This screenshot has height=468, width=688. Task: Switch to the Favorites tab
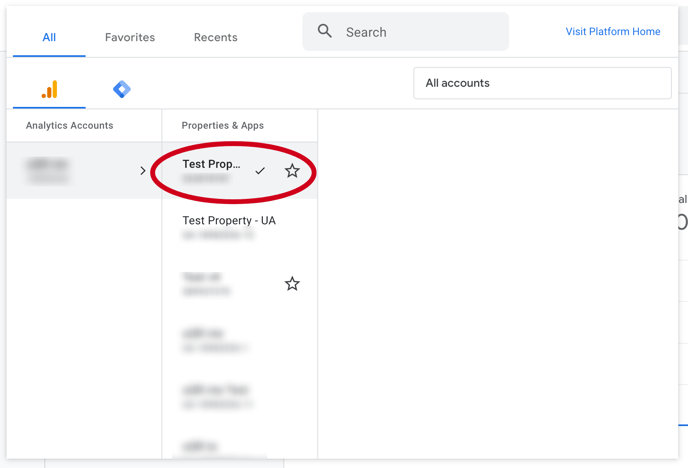click(130, 37)
